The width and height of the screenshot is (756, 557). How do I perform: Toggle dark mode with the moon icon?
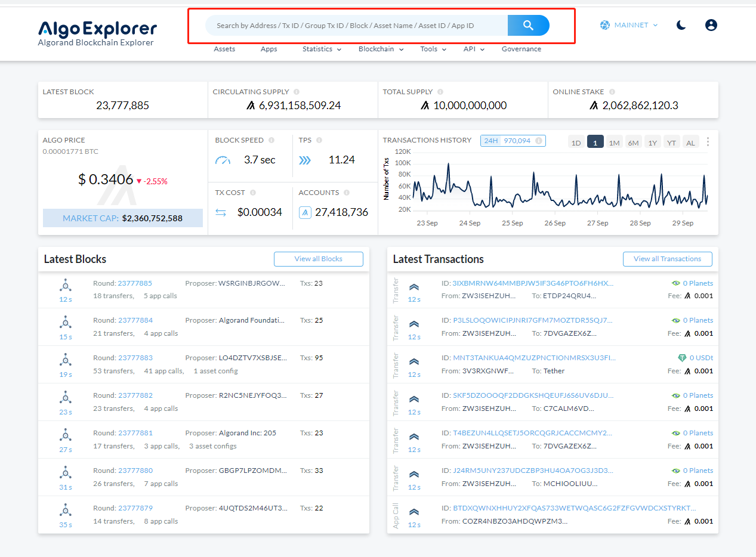(x=681, y=25)
